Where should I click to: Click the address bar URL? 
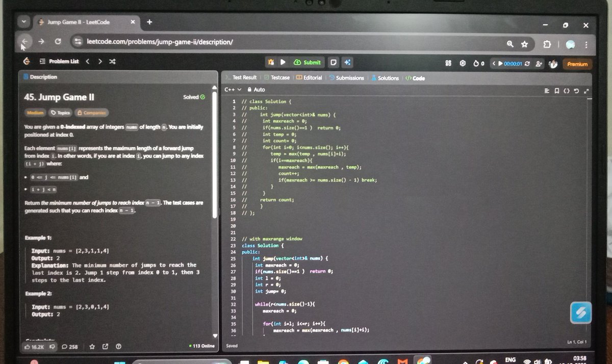160,41
